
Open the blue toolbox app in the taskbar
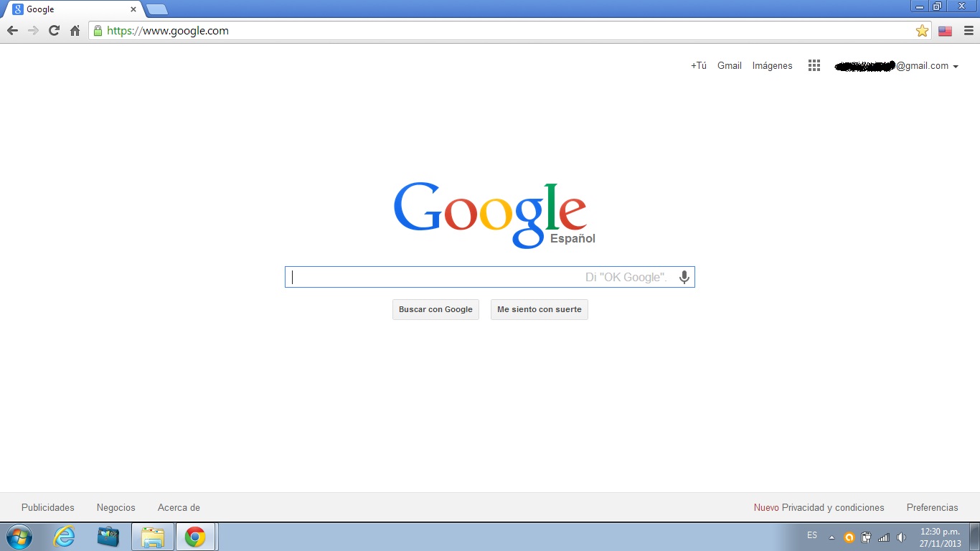pos(108,537)
